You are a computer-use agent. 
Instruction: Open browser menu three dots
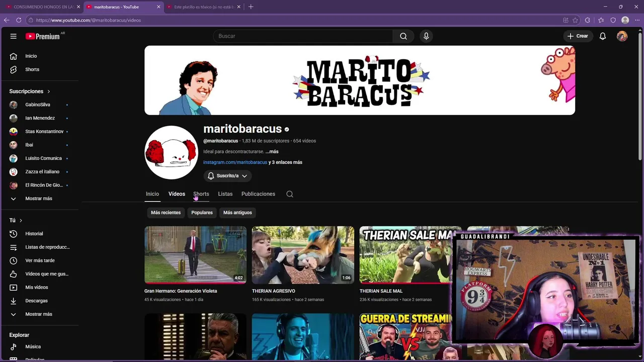637,20
